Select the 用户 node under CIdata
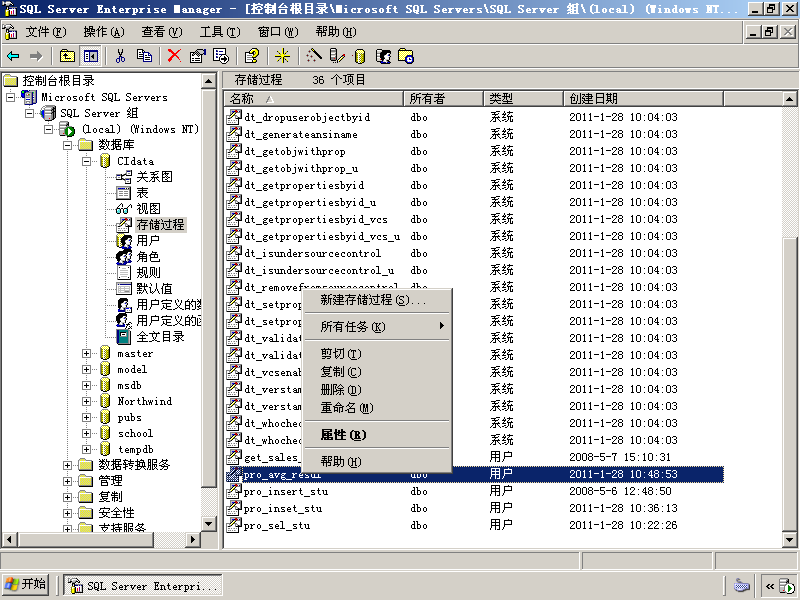This screenshot has height=600, width=800. 148,241
